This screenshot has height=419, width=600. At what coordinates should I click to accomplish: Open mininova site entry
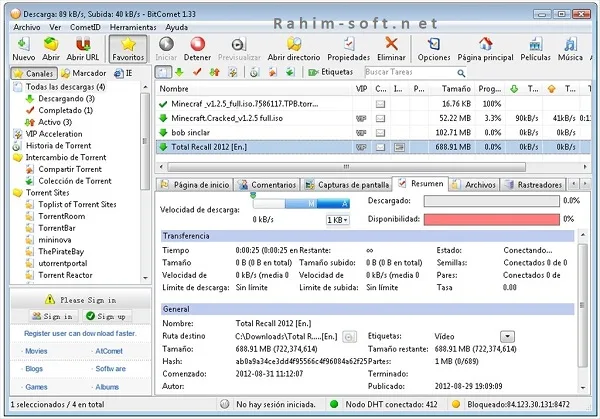point(55,240)
